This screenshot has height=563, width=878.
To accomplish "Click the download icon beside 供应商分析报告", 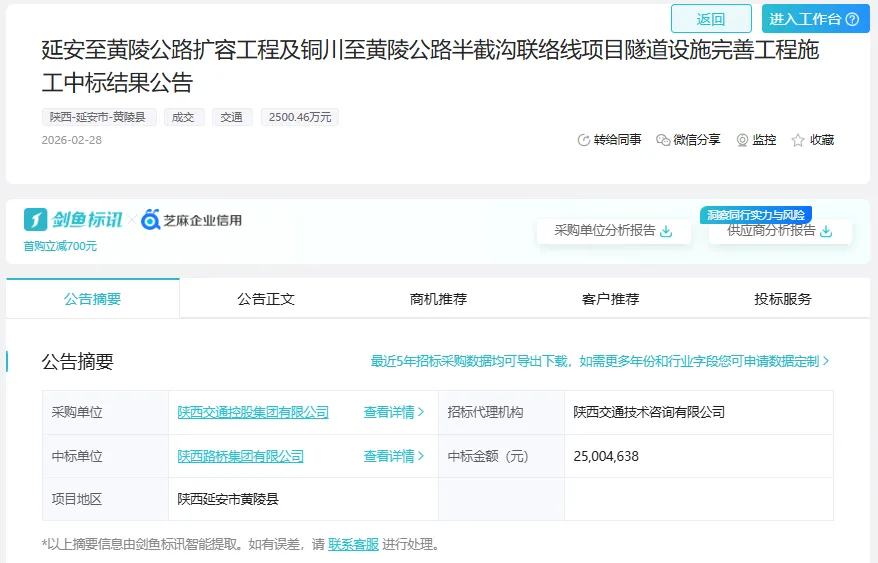I will 826,231.
